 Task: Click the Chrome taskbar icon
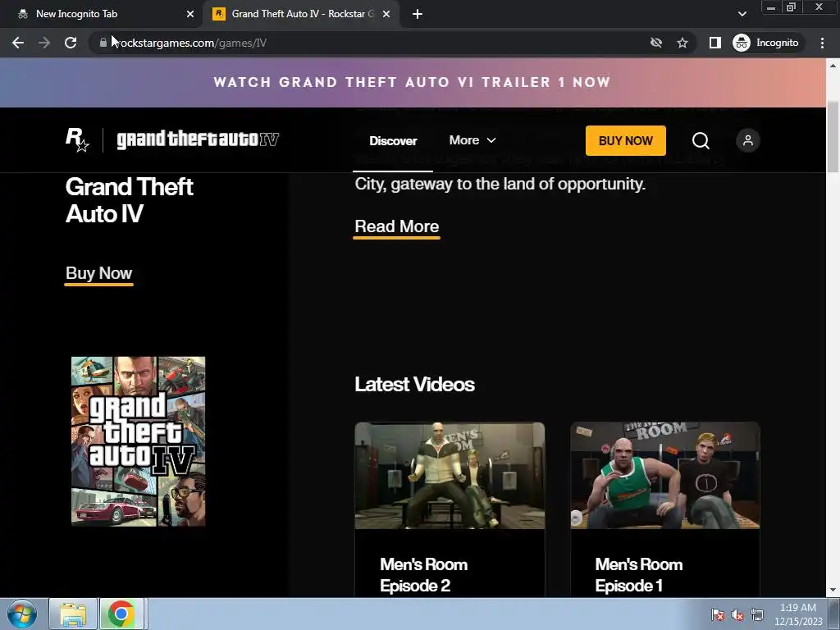point(121,614)
